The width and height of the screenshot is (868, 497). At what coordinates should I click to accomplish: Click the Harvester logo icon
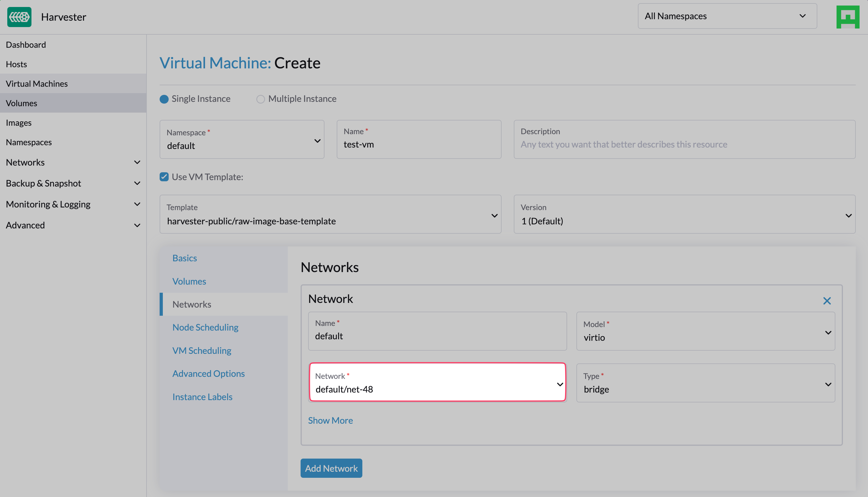(19, 17)
